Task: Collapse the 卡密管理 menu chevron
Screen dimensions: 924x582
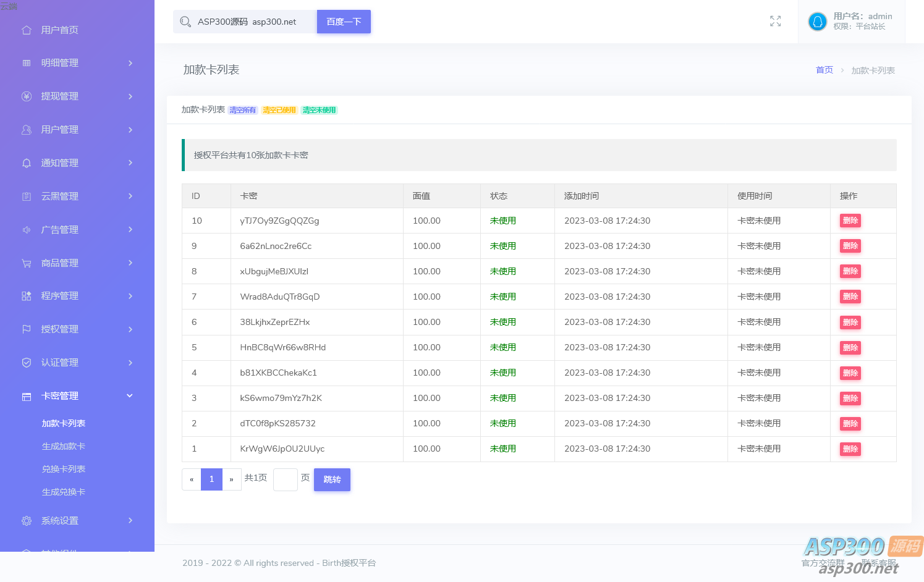Action: tap(130, 396)
